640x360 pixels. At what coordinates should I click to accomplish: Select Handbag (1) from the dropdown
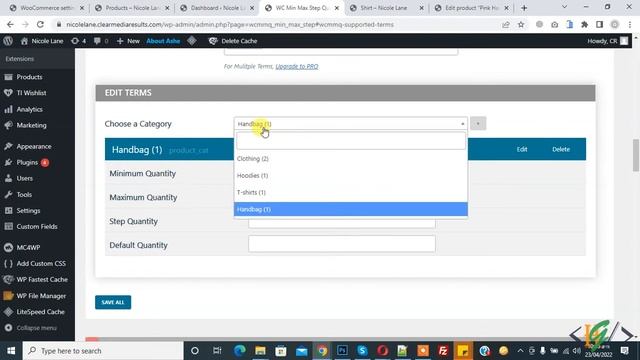351,209
